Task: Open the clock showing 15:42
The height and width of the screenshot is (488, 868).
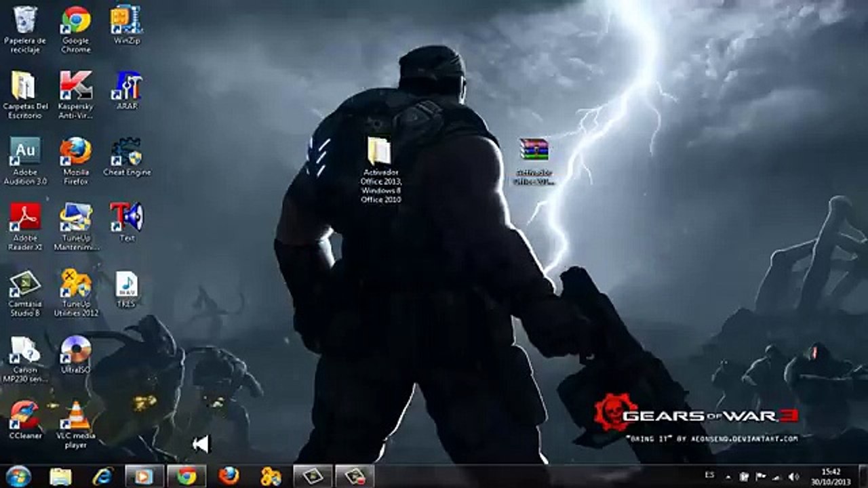Action: (x=831, y=476)
